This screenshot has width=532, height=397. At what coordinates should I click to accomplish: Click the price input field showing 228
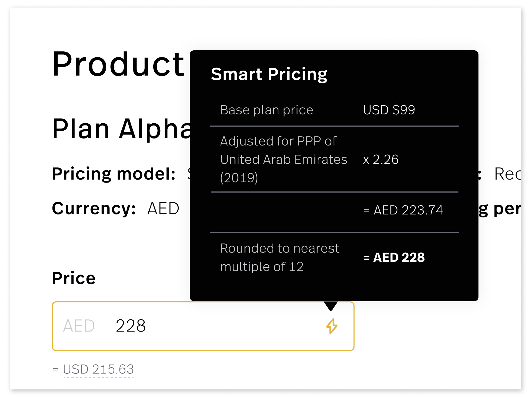point(203,326)
